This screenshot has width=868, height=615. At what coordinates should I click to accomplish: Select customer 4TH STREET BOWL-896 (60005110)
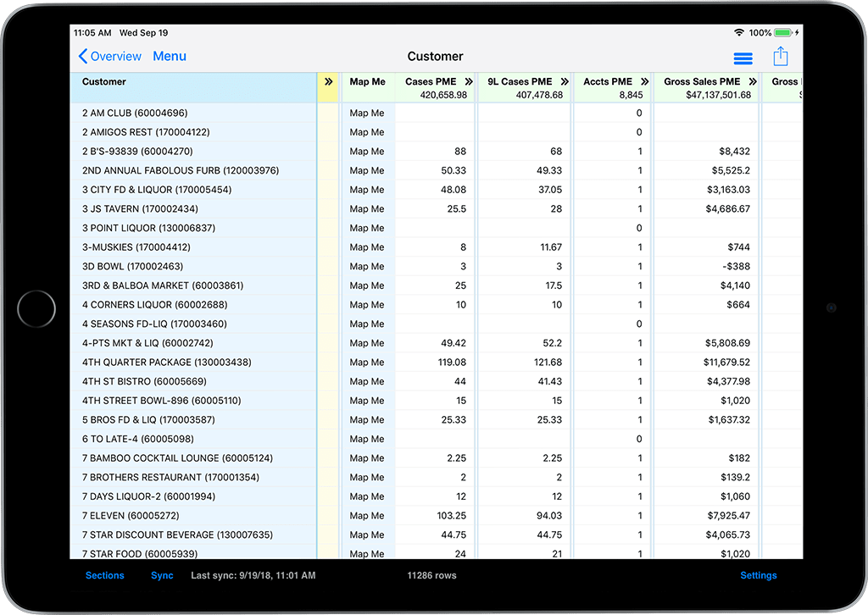tap(162, 401)
